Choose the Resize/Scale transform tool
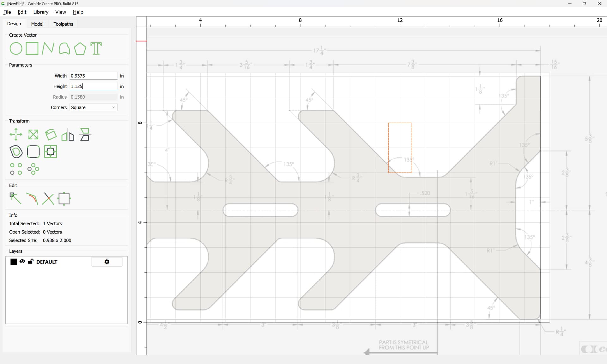The height and width of the screenshot is (364, 607). (33, 135)
